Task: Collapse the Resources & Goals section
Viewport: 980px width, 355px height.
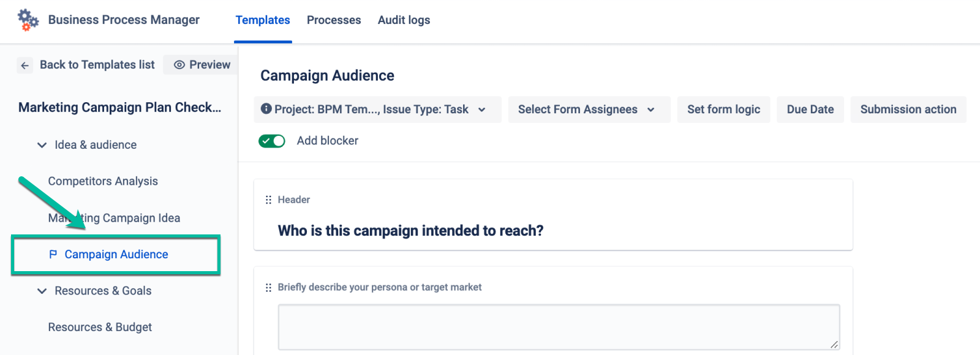Action: click(42, 291)
